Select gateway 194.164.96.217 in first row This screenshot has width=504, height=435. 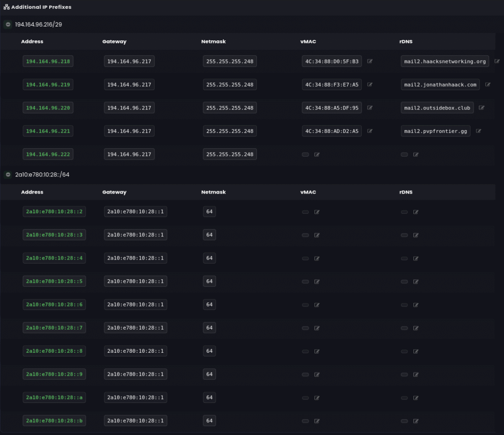pyautogui.click(x=129, y=62)
